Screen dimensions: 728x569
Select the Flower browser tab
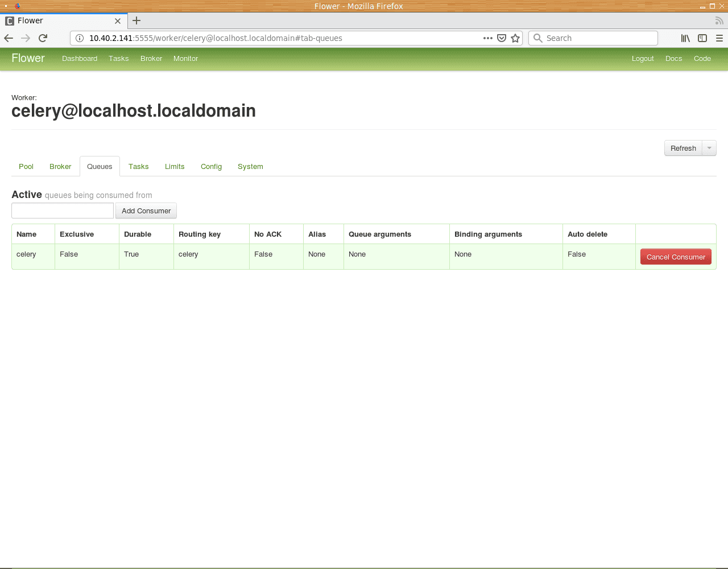coord(63,20)
